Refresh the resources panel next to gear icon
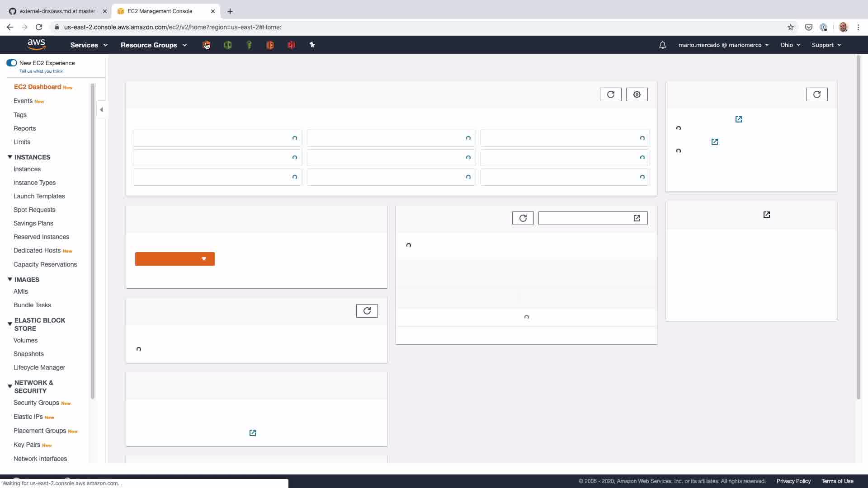The width and height of the screenshot is (868, 488). 610,94
